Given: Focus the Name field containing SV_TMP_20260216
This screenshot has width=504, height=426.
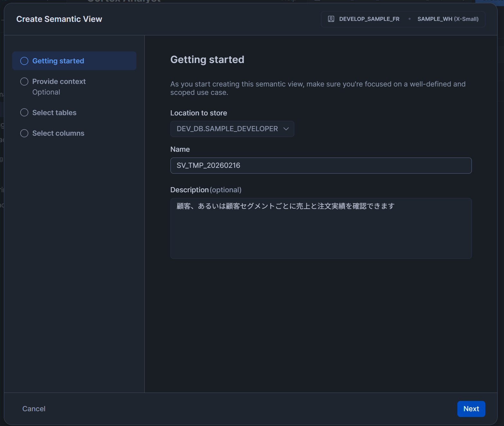Looking at the screenshot, I should coord(321,166).
